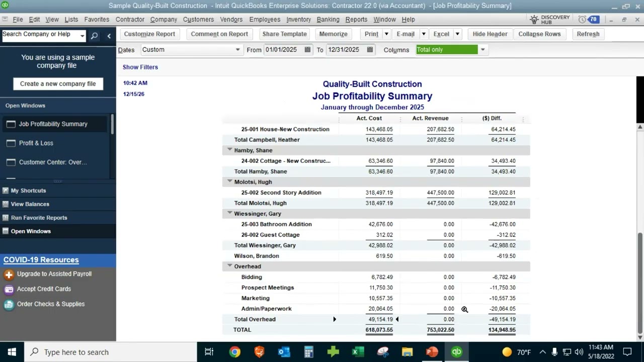Click the reminders clock icon showing 70
The image size is (644, 362).
point(583,20)
